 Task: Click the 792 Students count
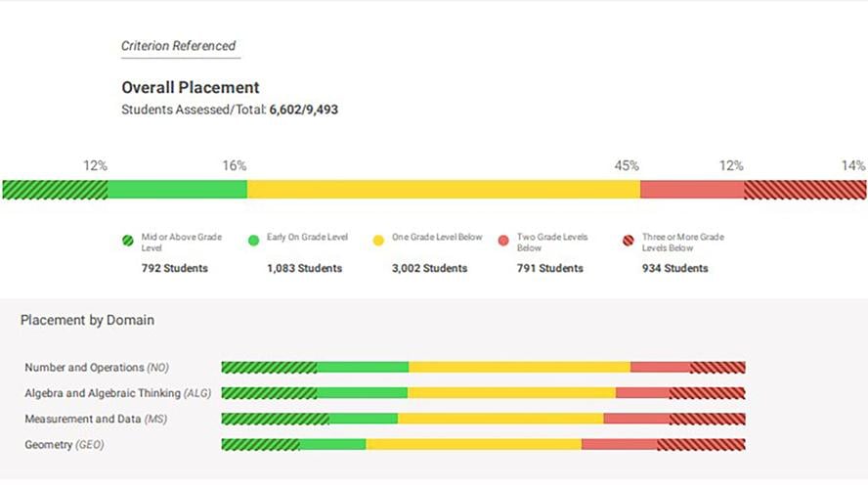(174, 268)
